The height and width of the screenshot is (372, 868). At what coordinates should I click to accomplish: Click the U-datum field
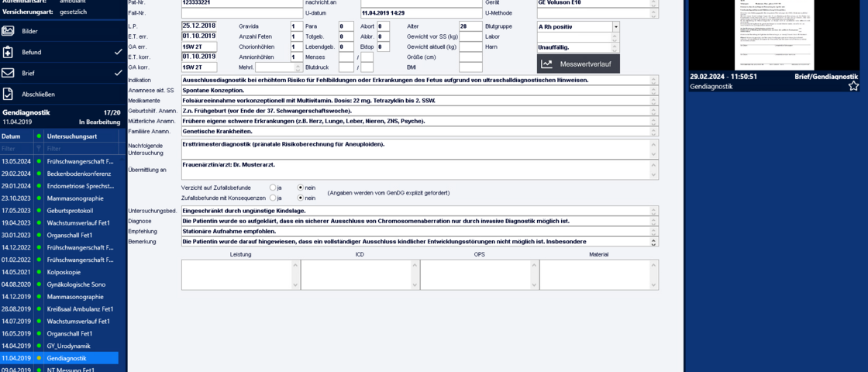(x=421, y=12)
